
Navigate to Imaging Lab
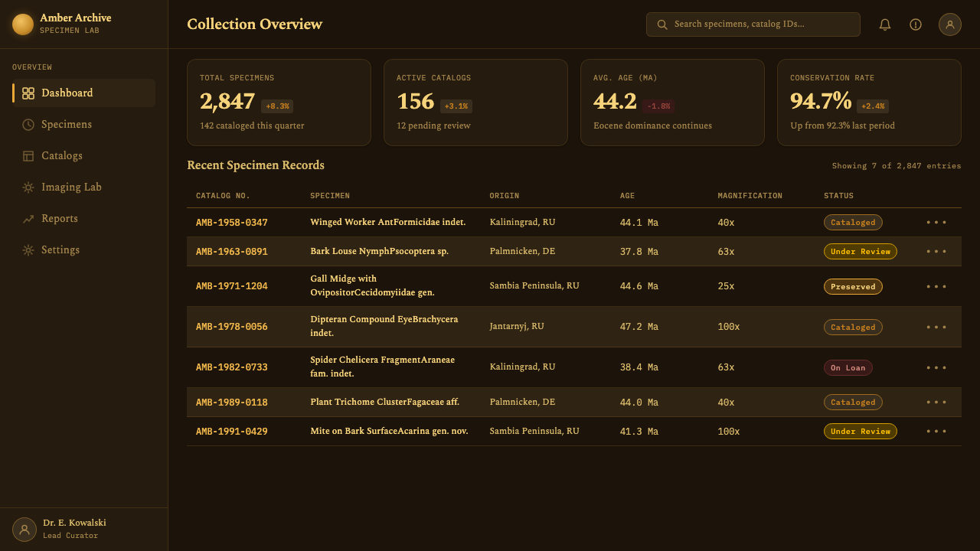click(83, 187)
